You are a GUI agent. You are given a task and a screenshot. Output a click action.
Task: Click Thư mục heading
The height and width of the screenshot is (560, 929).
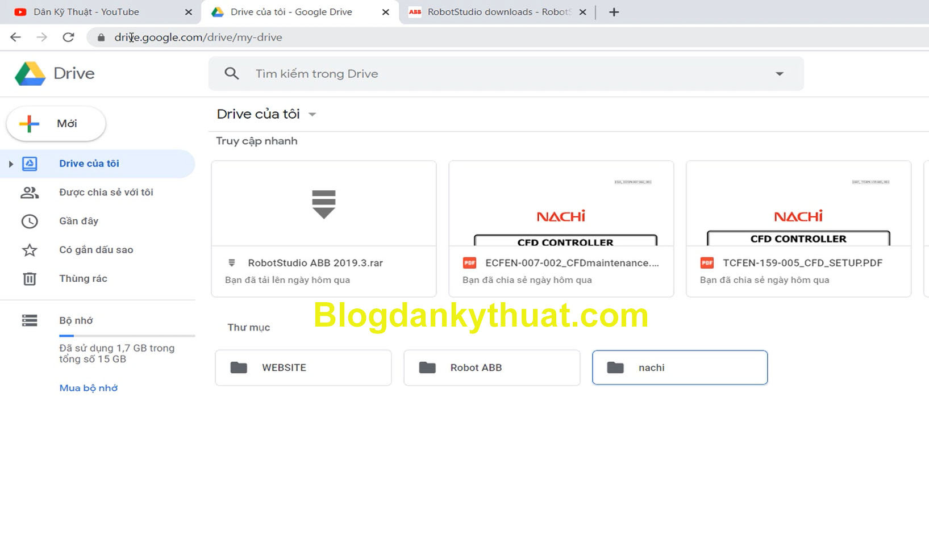click(x=249, y=328)
